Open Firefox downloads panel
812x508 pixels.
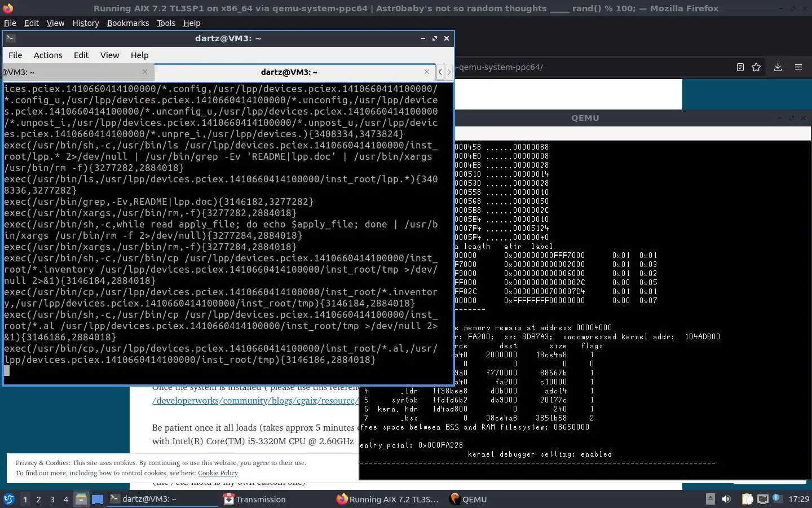[778, 67]
